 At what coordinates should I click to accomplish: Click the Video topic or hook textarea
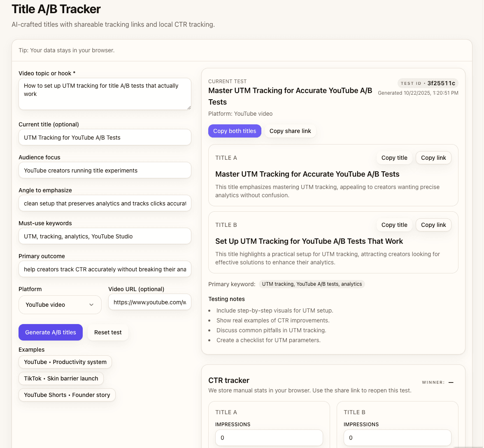(x=105, y=93)
